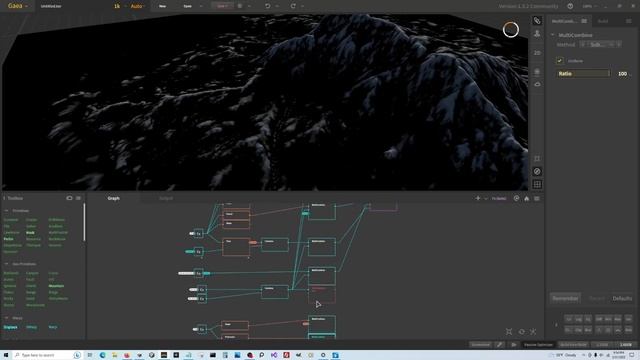Select the Mask node in Toolbox
Image resolution: width=640 pixels, height=360 pixels.
point(30,233)
